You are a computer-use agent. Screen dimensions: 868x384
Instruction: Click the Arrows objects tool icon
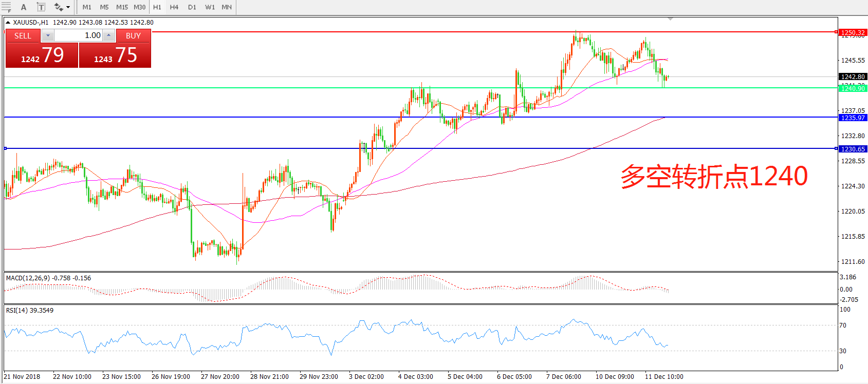click(x=59, y=7)
